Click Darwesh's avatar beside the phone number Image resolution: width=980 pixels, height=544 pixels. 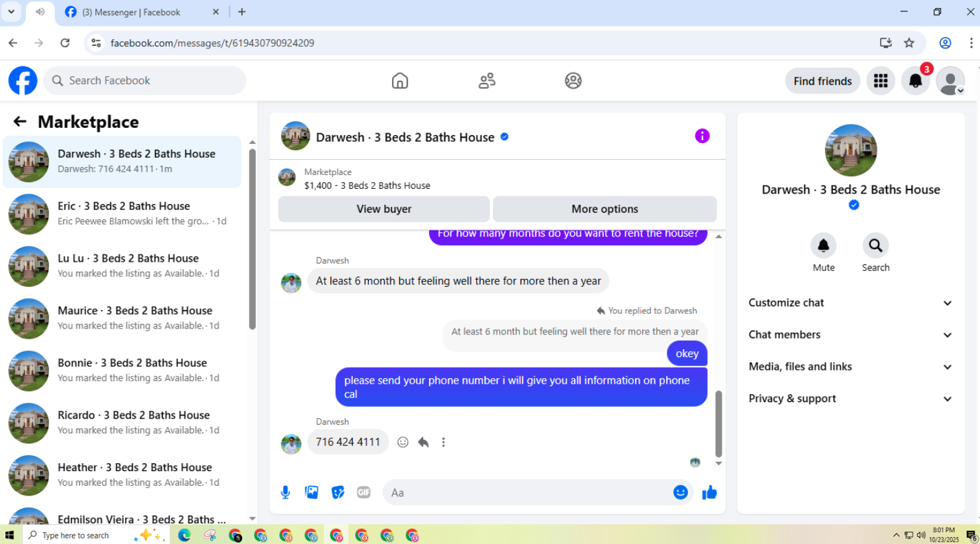coord(291,443)
